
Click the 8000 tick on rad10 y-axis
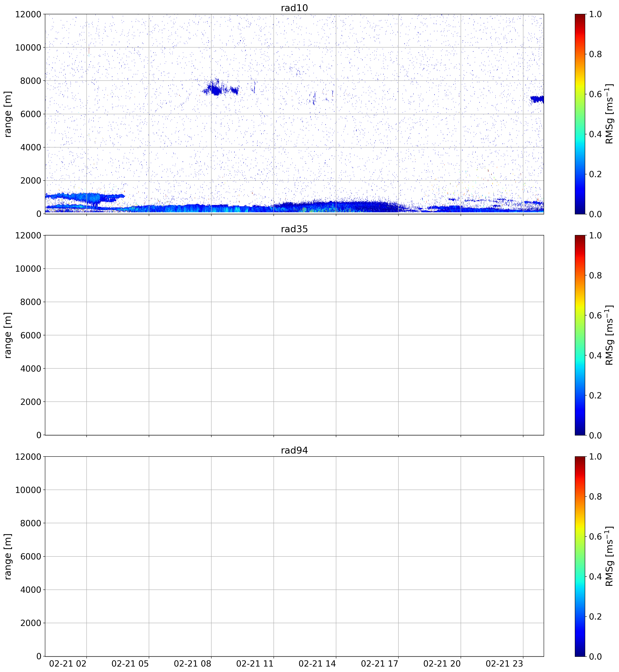click(30, 81)
